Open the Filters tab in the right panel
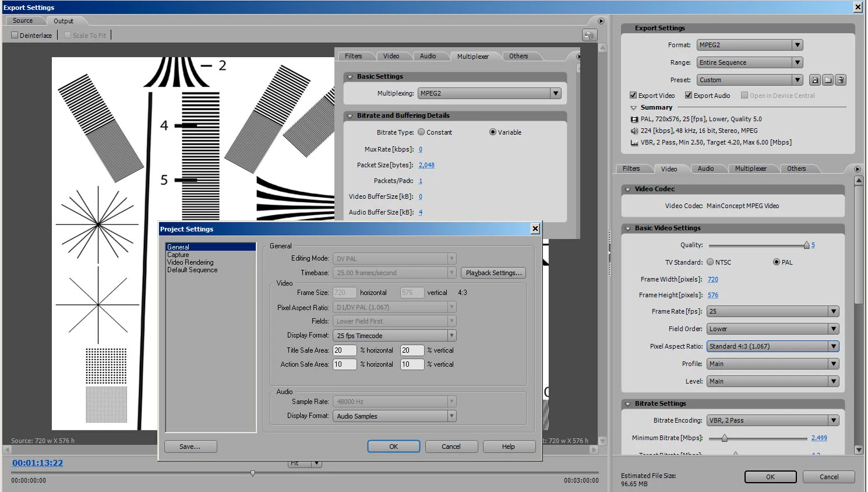This screenshot has width=868, height=492. pyautogui.click(x=631, y=168)
